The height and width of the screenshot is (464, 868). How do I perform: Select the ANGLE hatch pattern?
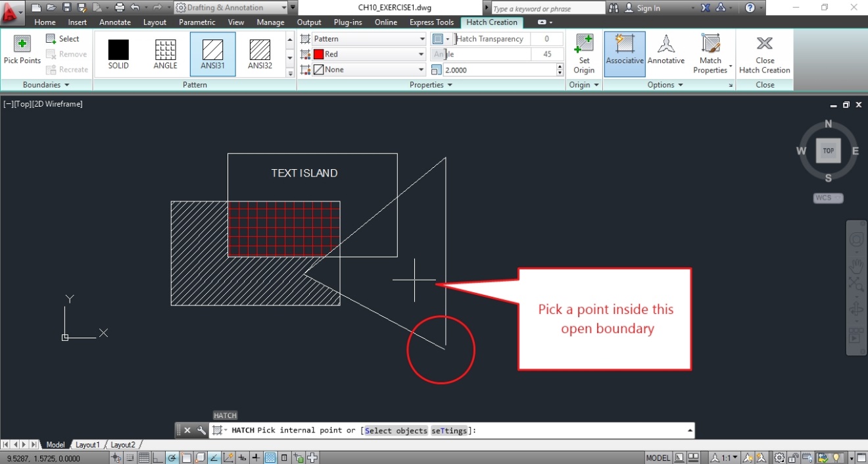point(164,53)
